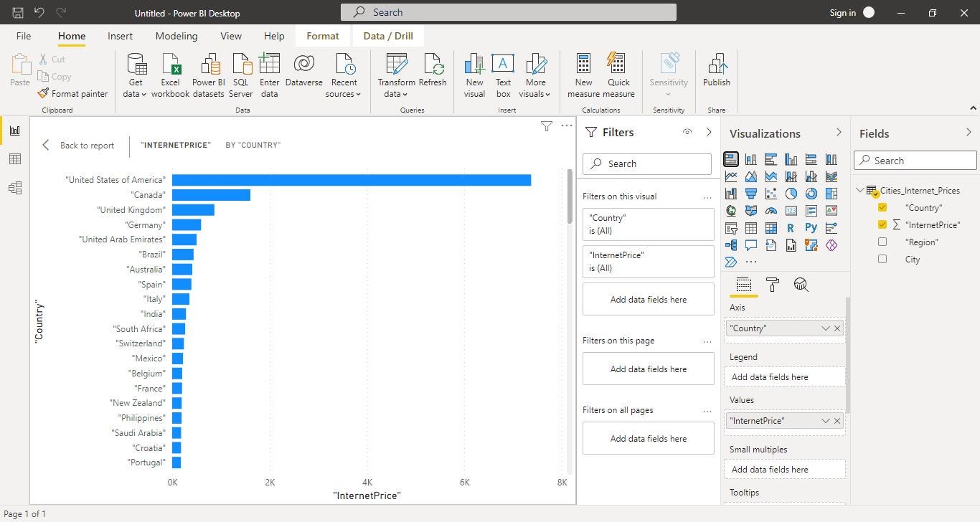Image resolution: width=980 pixels, height=522 pixels.
Task: Click the Undo arrow in title bar
Action: [39, 13]
